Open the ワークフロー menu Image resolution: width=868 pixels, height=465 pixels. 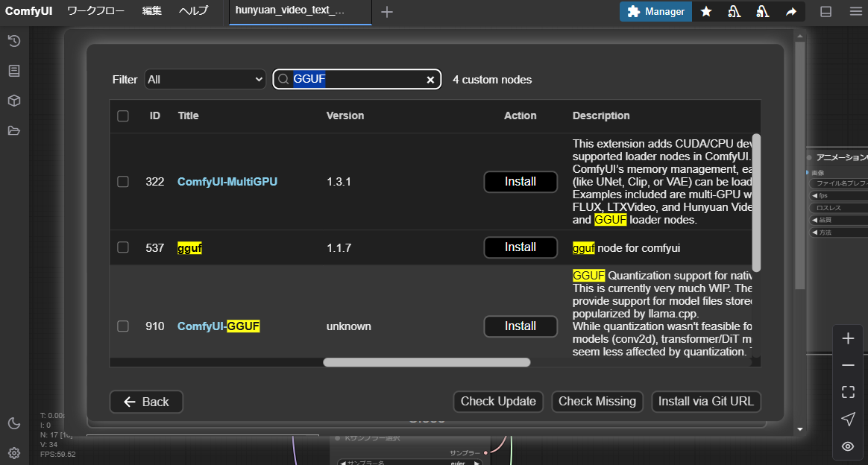click(x=95, y=10)
